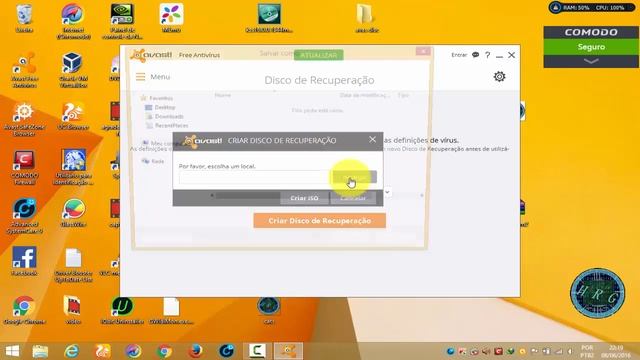Screen dimensions: 640x360
Task: Open Avast help question mark
Action: 487,55
